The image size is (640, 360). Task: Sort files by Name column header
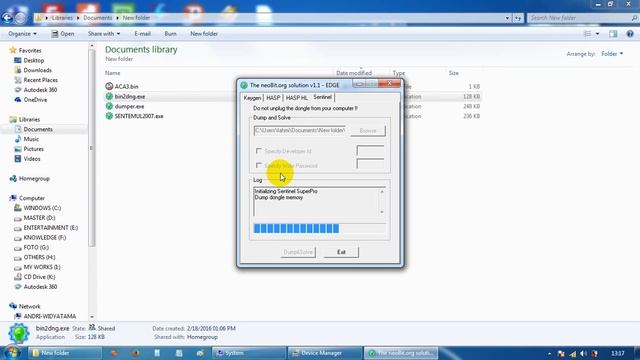tap(112, 73)
